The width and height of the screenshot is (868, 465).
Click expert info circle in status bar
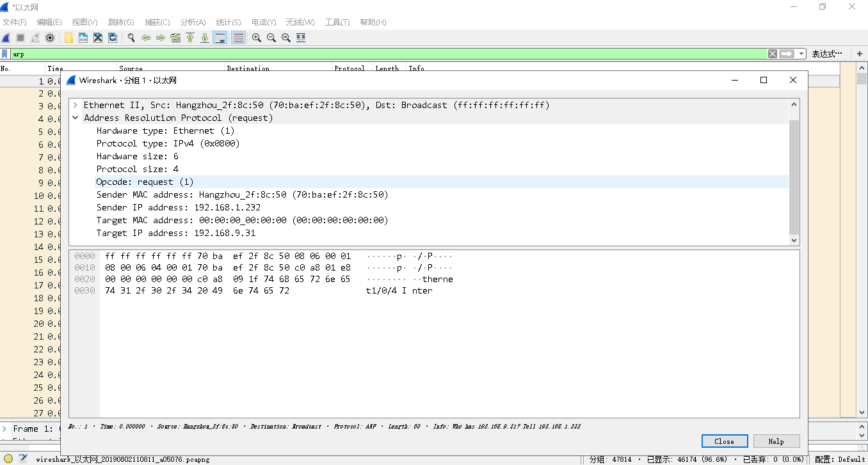(x=9, y=459)
